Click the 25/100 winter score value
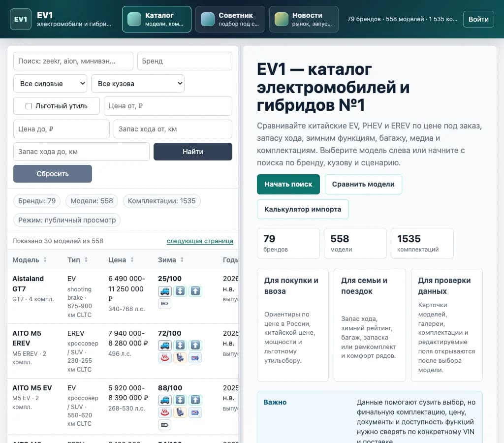This screenshot has width=504, height=443. pyautogui.click(x=170, y=279)
